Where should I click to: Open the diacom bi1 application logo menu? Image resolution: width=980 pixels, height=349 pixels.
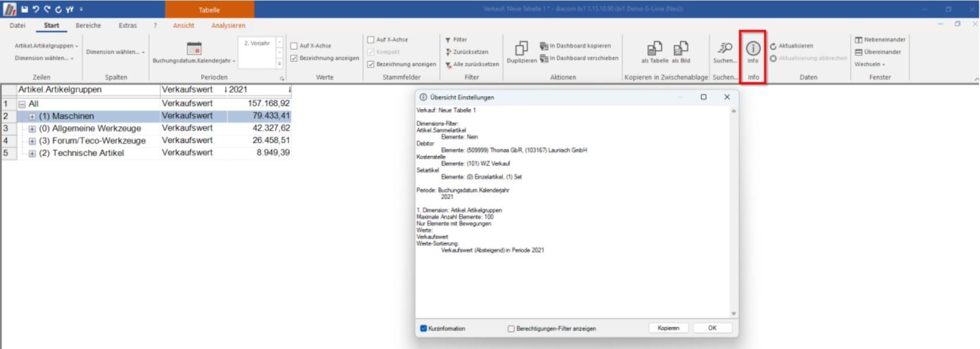[10, 9]
